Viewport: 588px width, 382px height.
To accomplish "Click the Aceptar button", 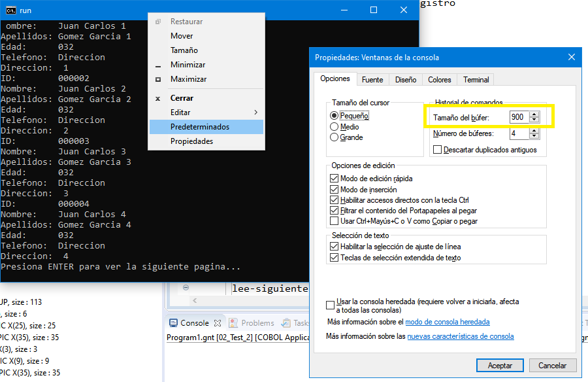I will pyautogui.click(x=500, y=366).
